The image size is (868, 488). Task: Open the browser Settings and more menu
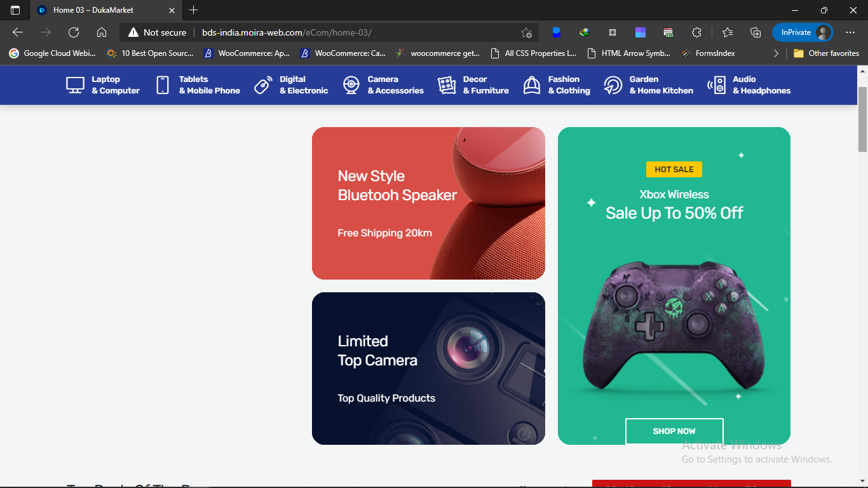[x=850, y=32]
